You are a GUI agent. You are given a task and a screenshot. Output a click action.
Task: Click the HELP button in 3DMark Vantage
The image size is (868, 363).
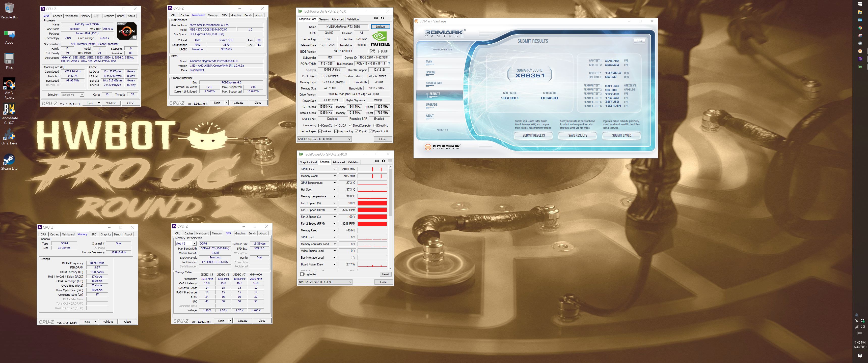click(639, 41)
